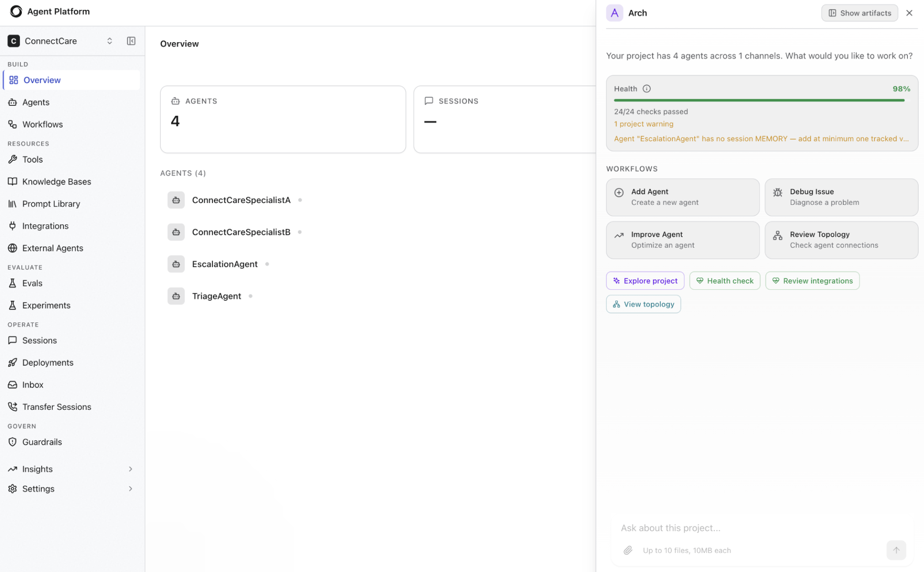
Task: Click the Review integrations chip
Action: pos(812,281)
